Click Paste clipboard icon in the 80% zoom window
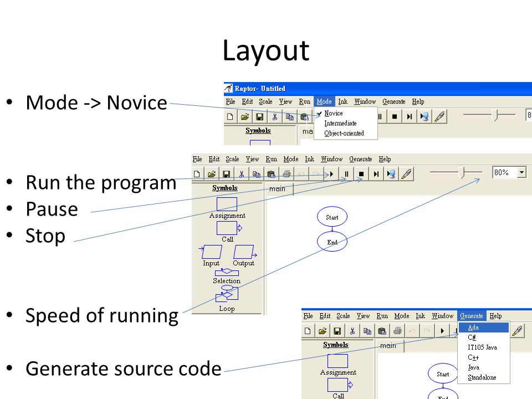Viewport: 532px width, 399px height. pos(271,174)
